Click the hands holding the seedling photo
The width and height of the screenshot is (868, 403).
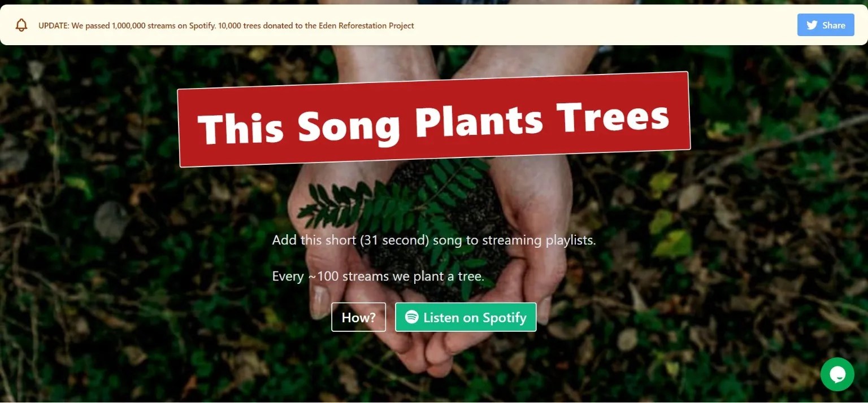pyautogui.click(x=434, y=214)
